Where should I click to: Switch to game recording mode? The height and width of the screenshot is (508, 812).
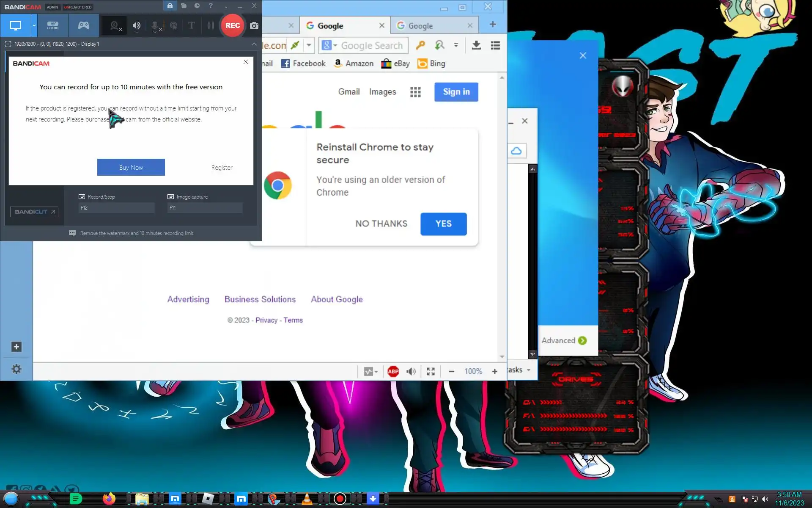point(84,25)
